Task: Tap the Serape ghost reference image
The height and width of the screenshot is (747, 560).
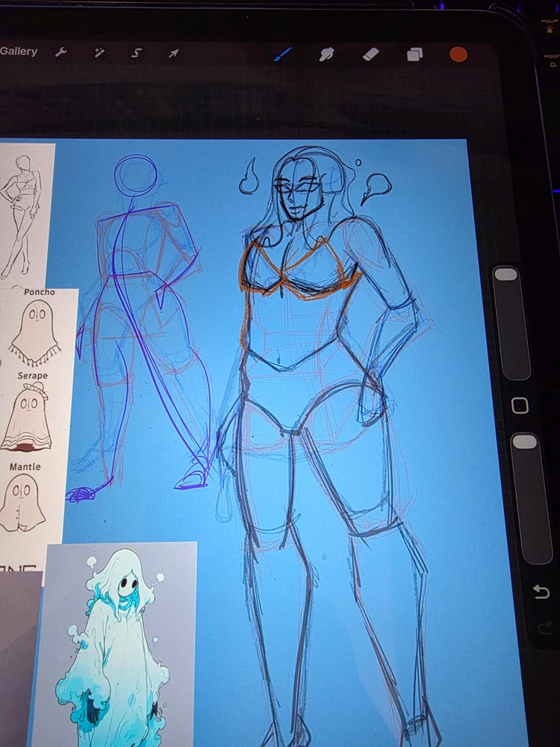Action: (x=27, y=418)
